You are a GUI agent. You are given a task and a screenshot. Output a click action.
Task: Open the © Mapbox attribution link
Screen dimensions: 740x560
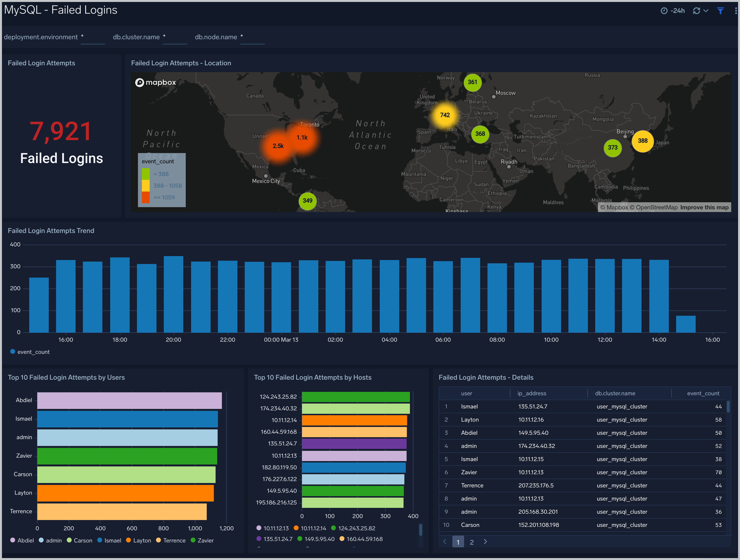pos(614,207)
